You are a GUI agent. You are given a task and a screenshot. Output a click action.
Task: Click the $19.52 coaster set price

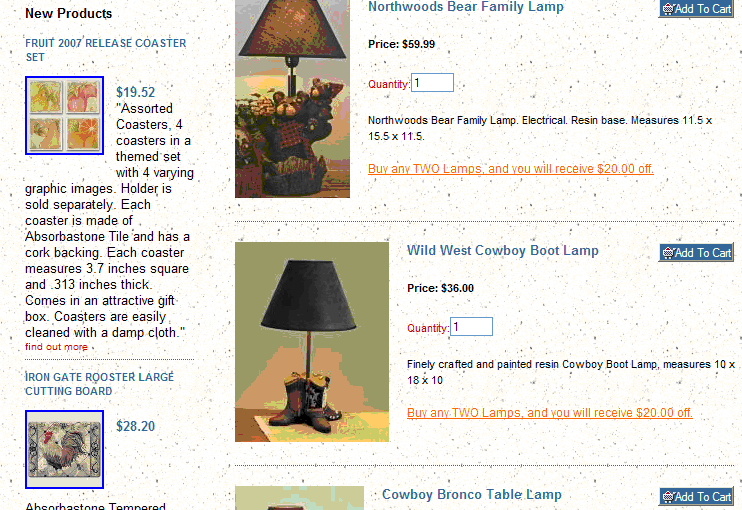tap(135, 92)
